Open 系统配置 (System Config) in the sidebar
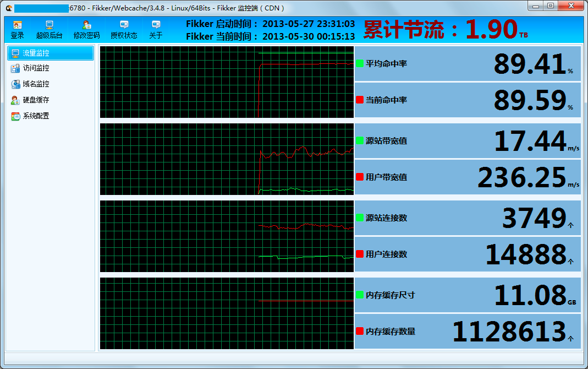 [x=36, y=116]
